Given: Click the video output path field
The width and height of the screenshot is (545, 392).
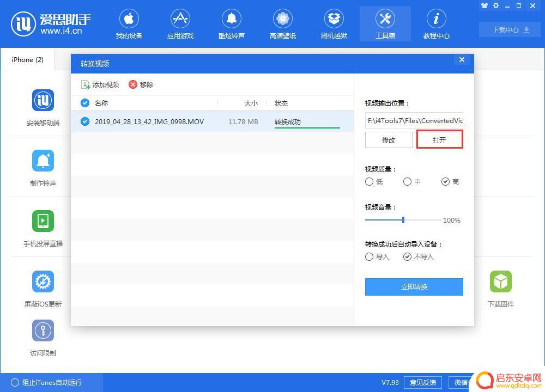Looking at the screenshot, I should tap(414, 121).
